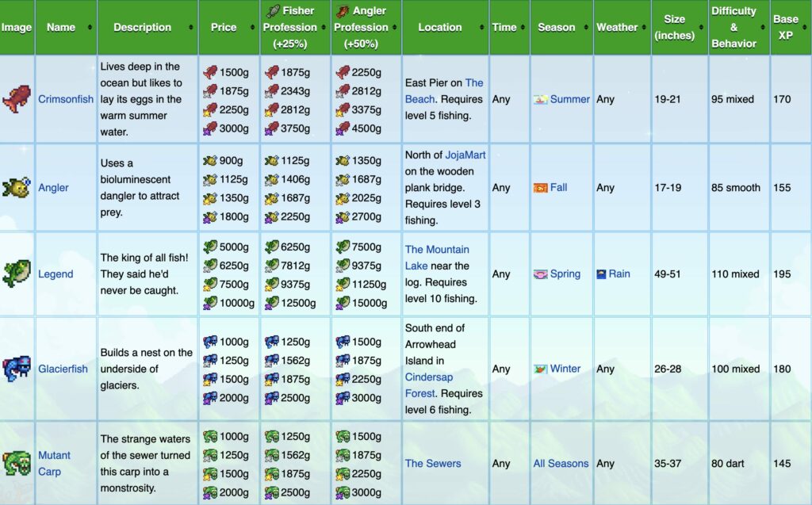
Task: Open the Summer season link
Action: click(x=569, y=99)
